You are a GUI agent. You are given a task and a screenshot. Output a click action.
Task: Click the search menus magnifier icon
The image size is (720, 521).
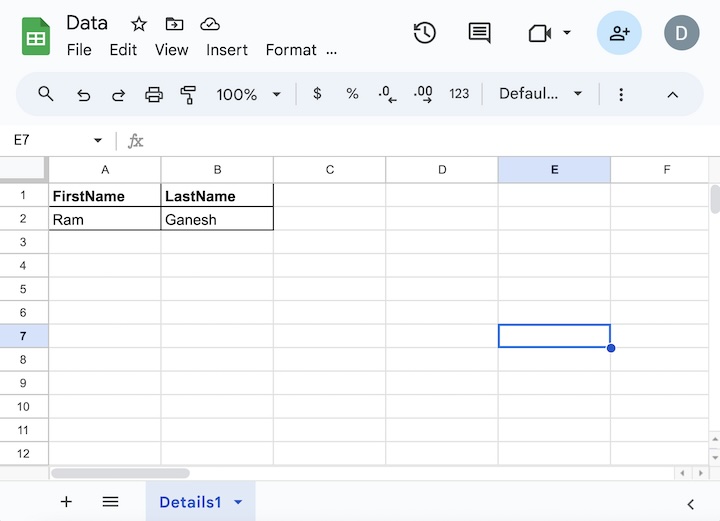tap(46, 94)
